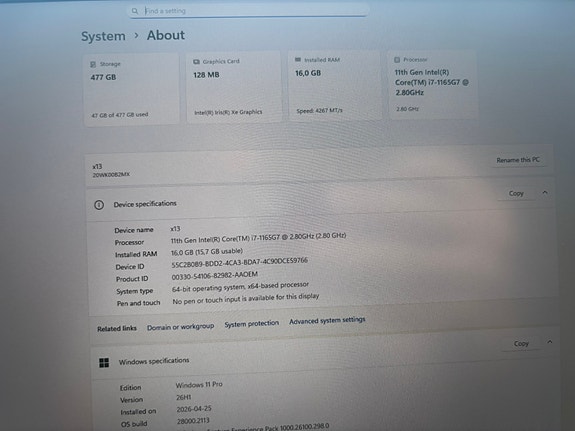
Task: Select the Windows 11 Pro edition text
Action: (199, 385)
